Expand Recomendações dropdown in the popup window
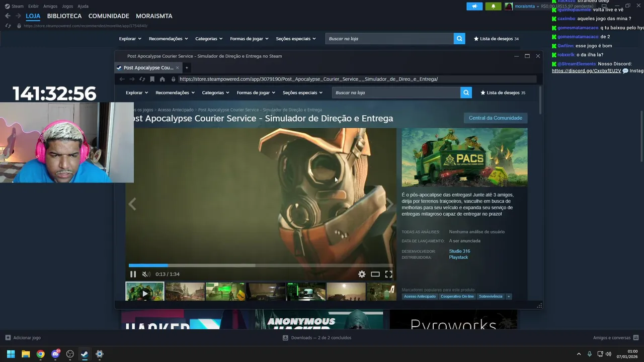 (175, 93)
